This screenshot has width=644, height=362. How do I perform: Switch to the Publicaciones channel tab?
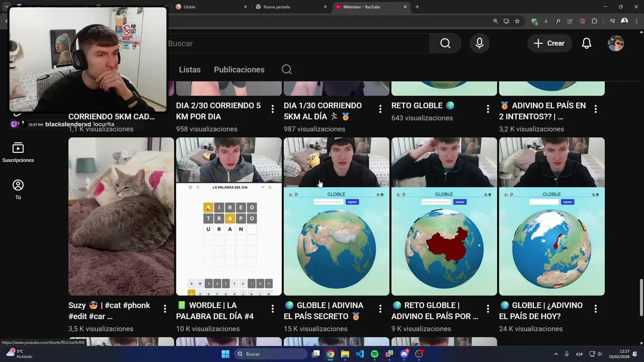[x=239, y=69]
